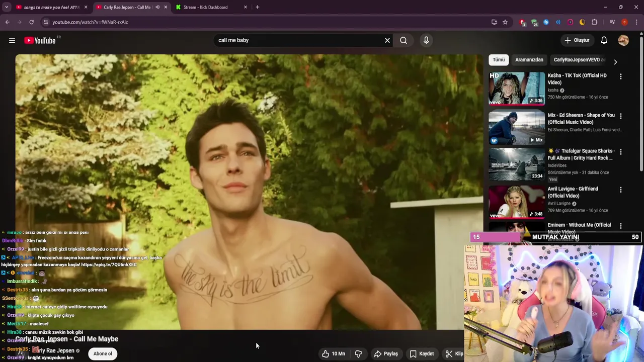Expand the tab search dropdown arrow
Image resolution: width=644 pixels, height=362 pixels.
pos(7,7)
